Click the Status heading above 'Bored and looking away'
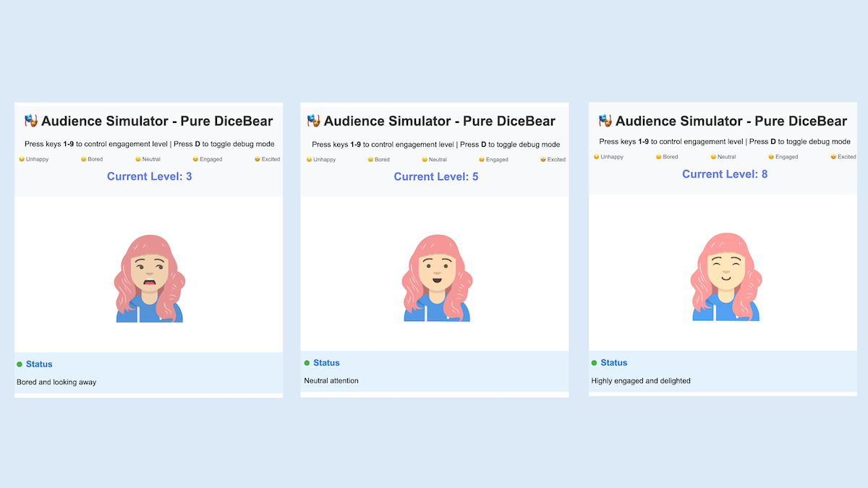Viewport: 868px width, 488px height. click(x=39, y=364)
